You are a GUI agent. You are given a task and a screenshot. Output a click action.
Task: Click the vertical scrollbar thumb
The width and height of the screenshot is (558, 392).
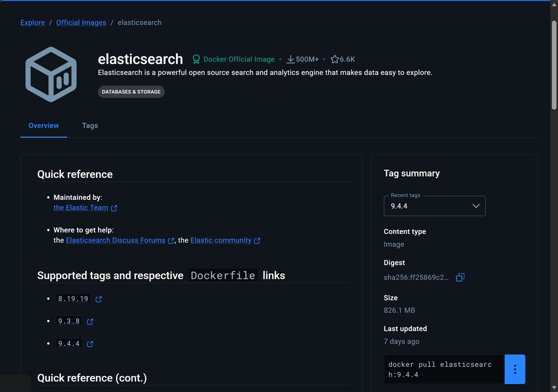pyautogui.click(x=554, y=65)
